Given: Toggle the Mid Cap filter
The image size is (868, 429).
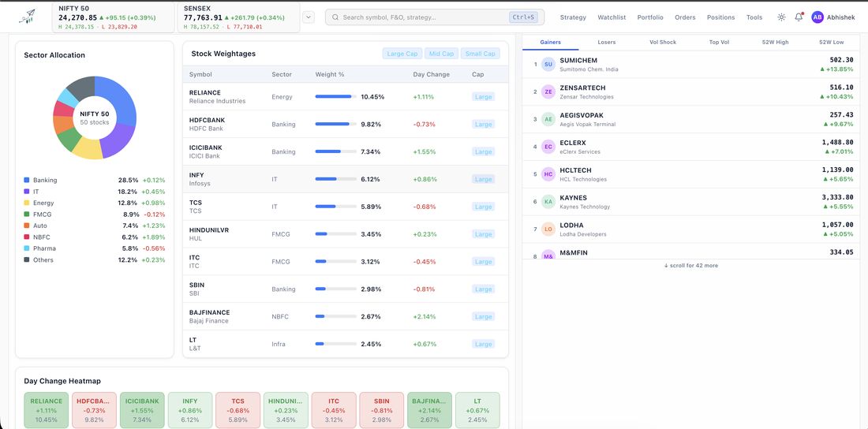Looking at the screenshot, I should (x=441, y=54).
